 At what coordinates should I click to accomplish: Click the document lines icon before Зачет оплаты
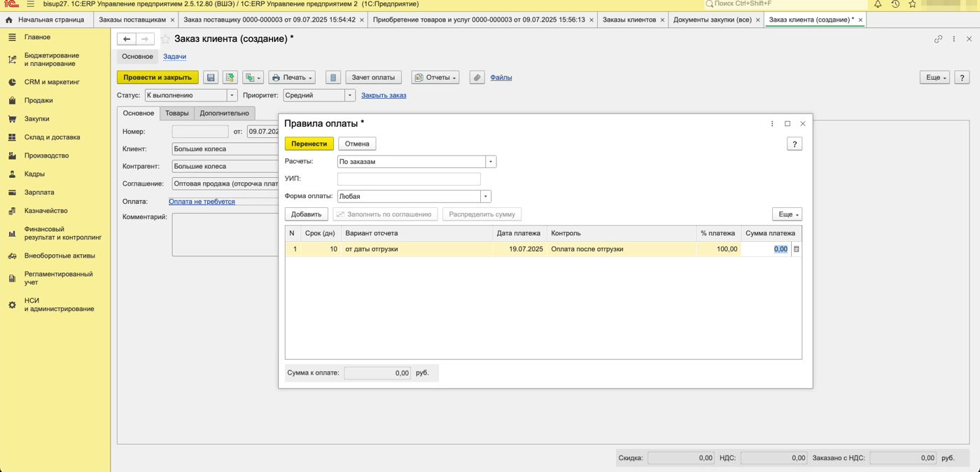pos(333,78)
